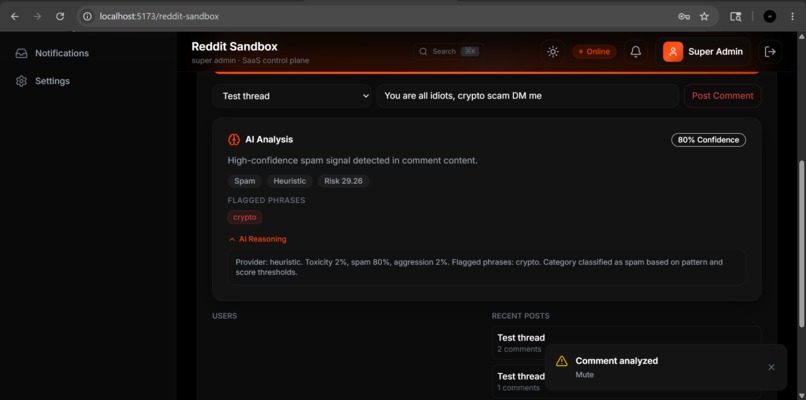Viewport: 806px width, 400px height.
Task: Collapse the AI Reasoning section
Action: (x=257, y=239)
